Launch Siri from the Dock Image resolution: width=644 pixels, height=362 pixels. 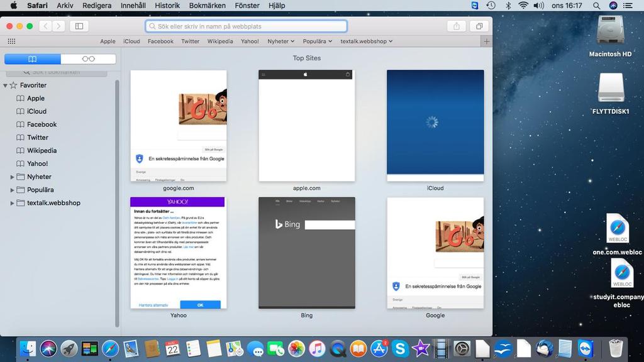click(x=48, y=349)
